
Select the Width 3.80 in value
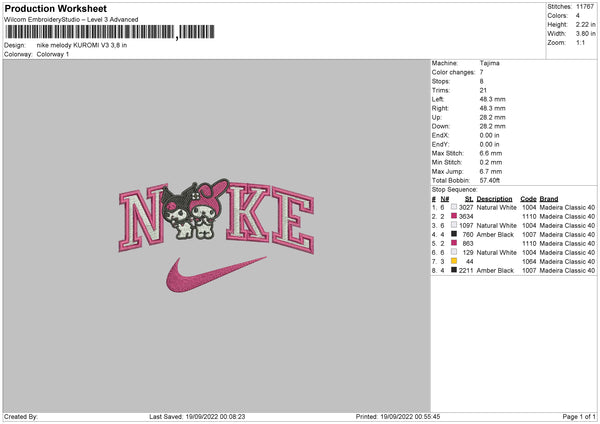585,34
